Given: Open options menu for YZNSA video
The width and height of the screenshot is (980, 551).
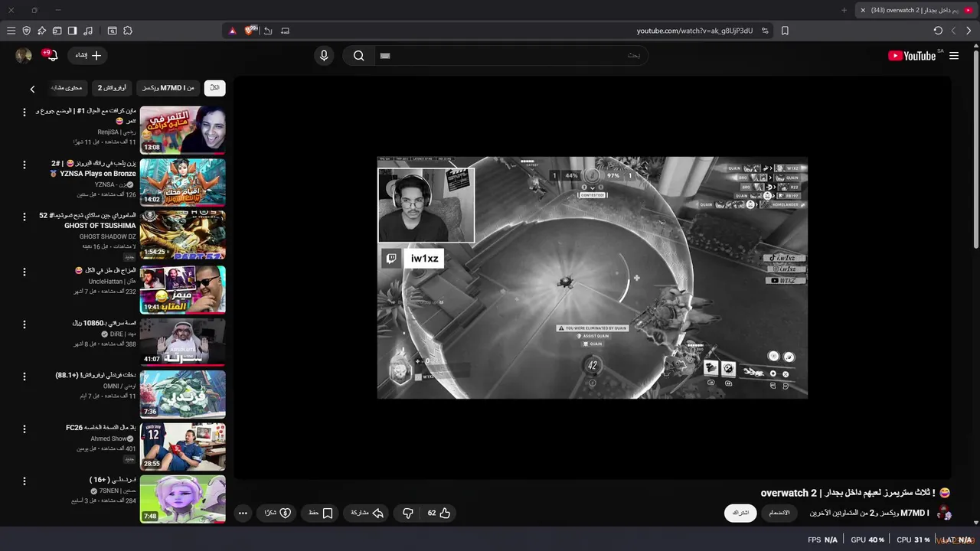Looking at the screenshot, I should (24, 165).
